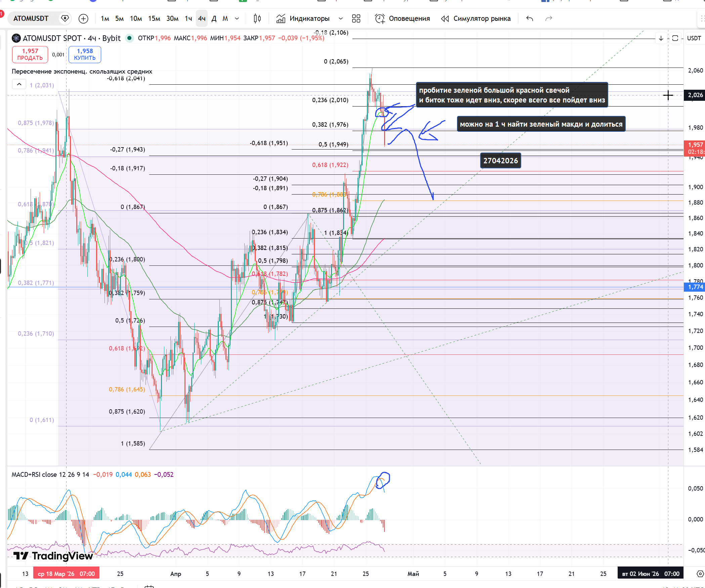Expand the indicators favorites dropdown arrow
The image size is (705, 588).
pyautogui.click(x=340, y=18)
